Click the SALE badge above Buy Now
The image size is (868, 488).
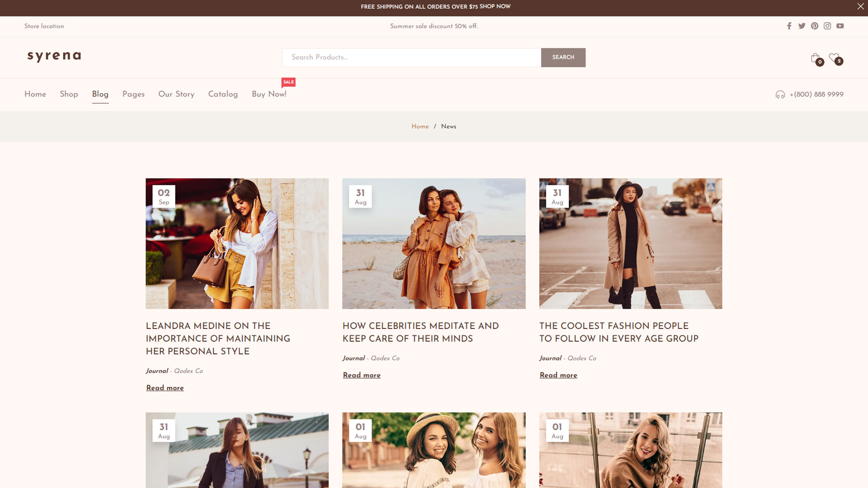288,82
